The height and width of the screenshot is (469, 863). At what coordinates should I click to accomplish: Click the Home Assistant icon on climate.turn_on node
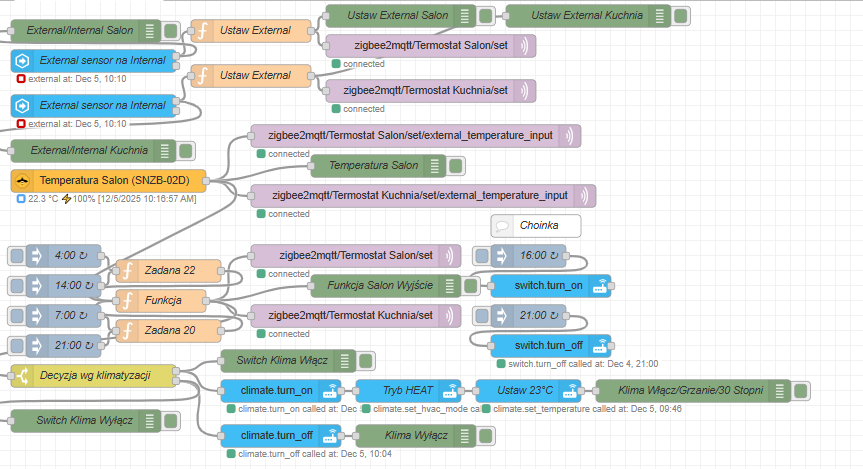coord(332,390)
